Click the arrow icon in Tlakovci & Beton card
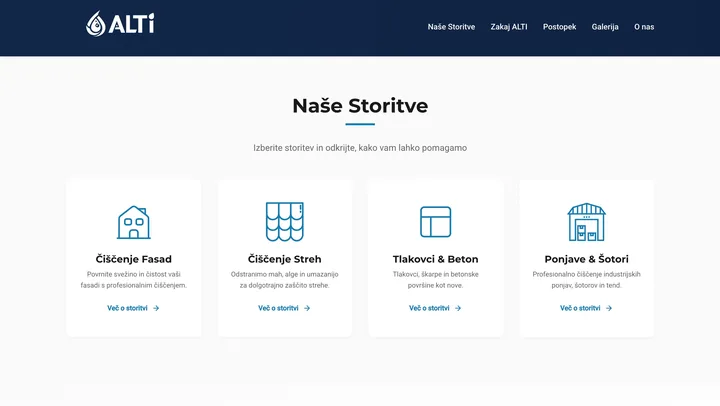This screenshot has height=406, width=720. 458,308
